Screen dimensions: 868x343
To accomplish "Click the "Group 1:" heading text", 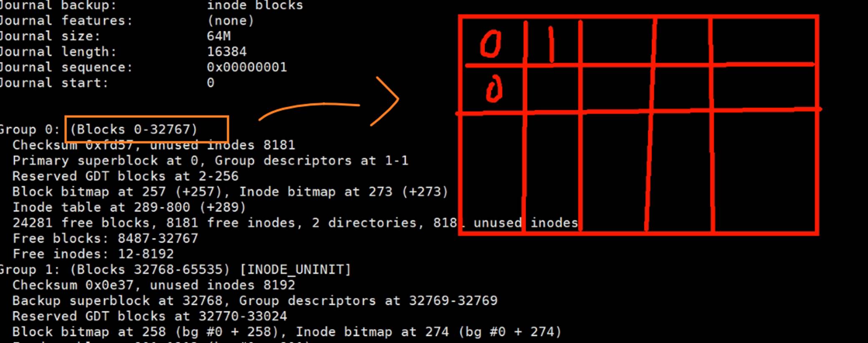I will tap(30, 270).
